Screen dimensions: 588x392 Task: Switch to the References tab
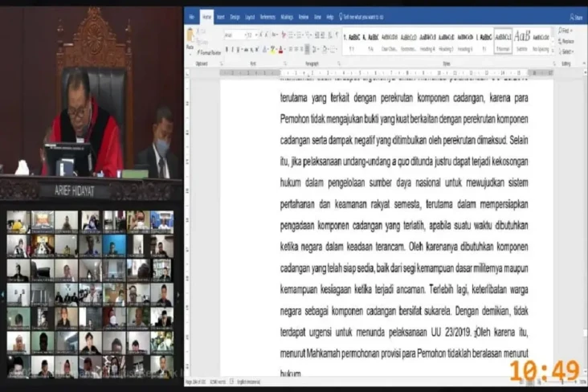(267, 17)
